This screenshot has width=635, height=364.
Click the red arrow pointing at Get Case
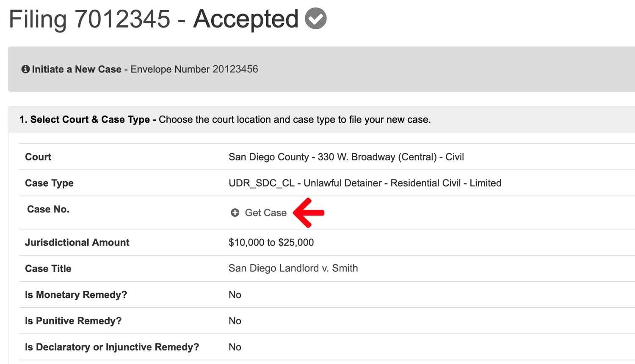pyautogui.click(x=309, y=212)
